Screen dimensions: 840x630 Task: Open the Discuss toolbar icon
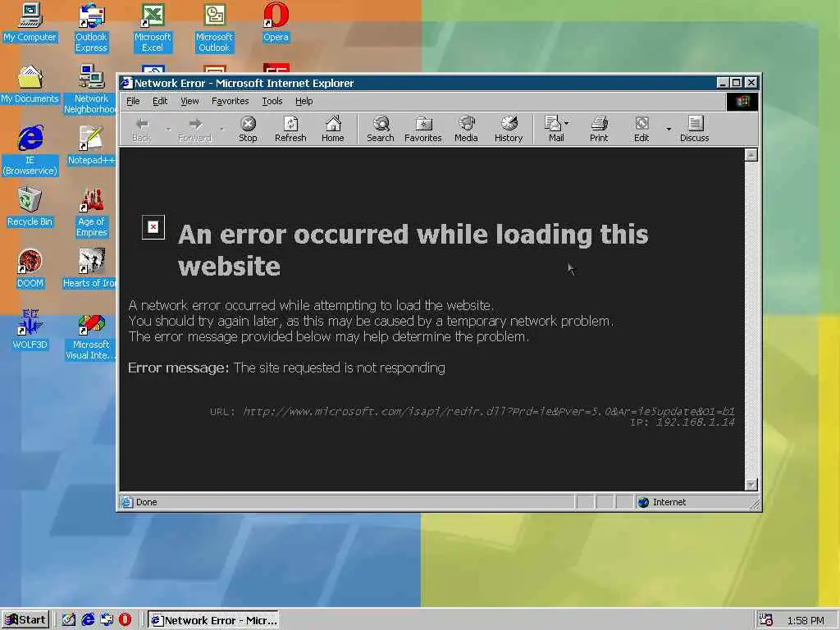pyautogui.click(x=694, y=130)
